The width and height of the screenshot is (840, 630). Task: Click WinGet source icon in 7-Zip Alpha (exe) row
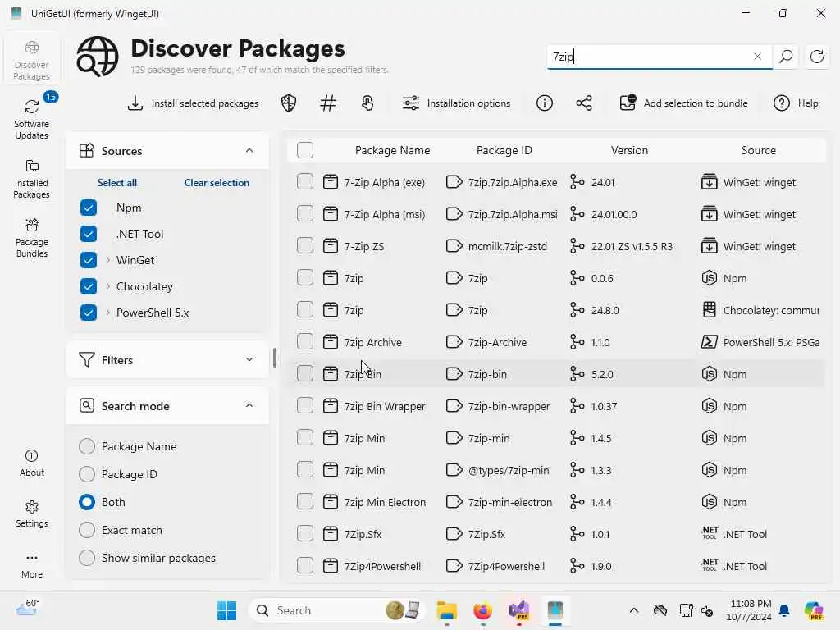pos(710,182)
